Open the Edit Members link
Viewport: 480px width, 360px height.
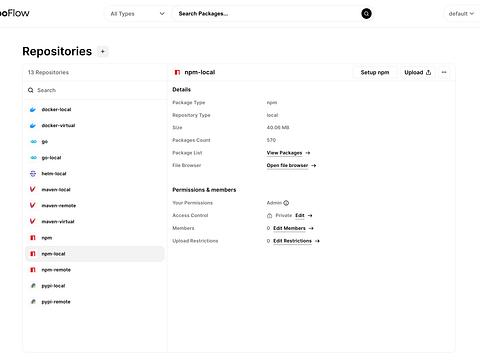click(x=289, y=228)
